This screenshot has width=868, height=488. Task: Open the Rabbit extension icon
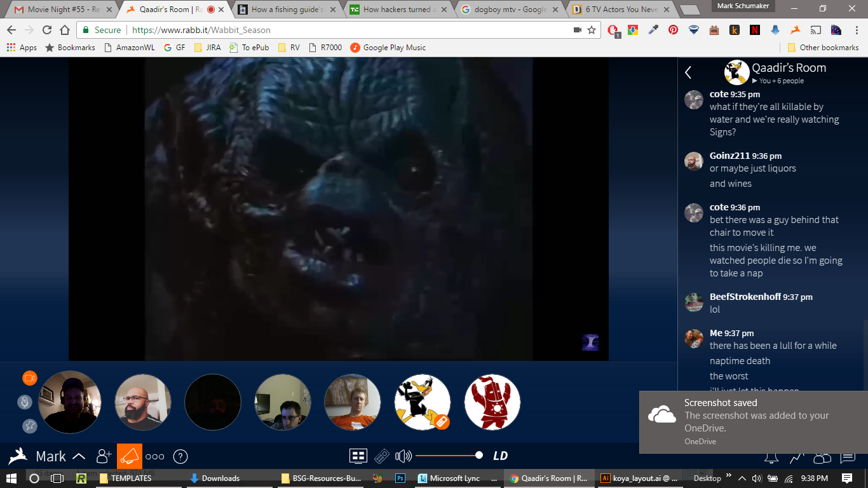coord(795,30)
